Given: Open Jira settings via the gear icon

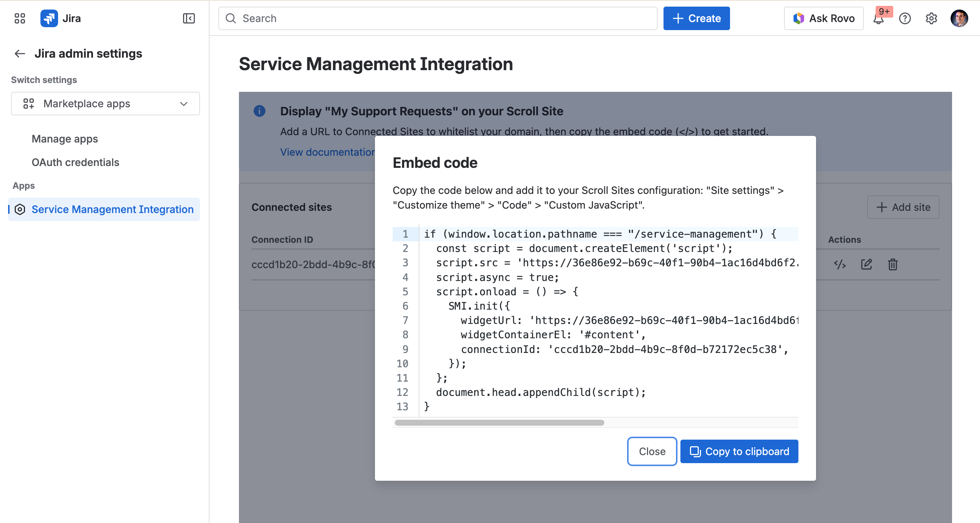Looking at the screenshot, I should [x=931, y=18].
